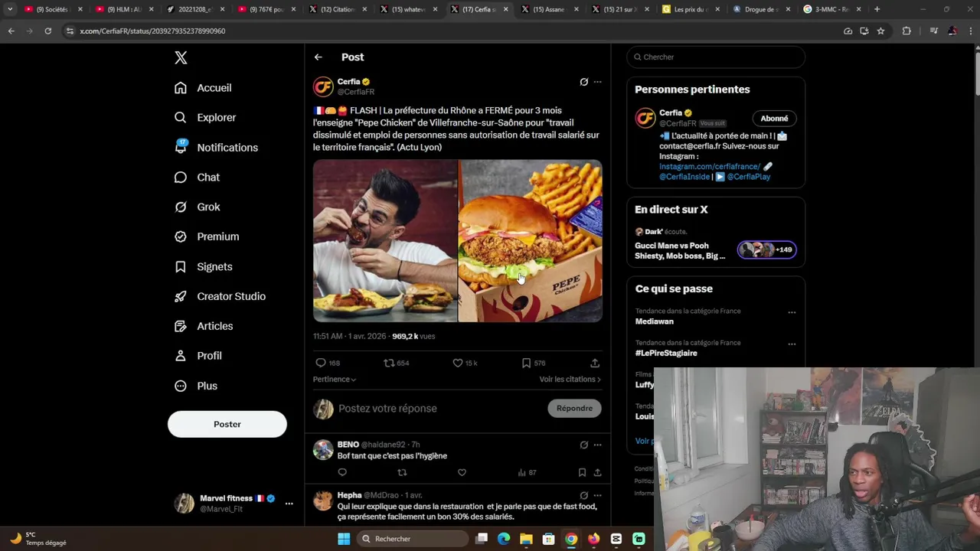Open Creator Studio
This screenshot has height=551, width=980.
220,297
